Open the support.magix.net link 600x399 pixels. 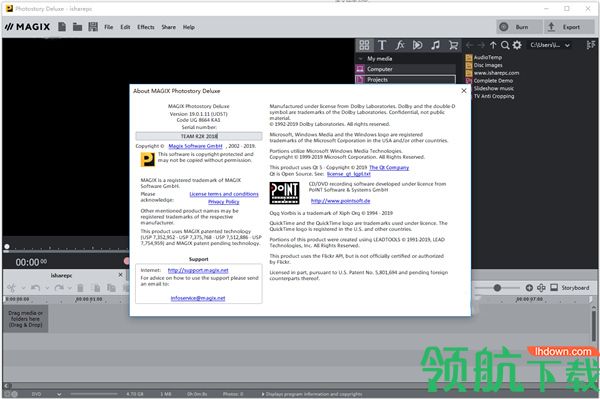click(x=198, y=270)
